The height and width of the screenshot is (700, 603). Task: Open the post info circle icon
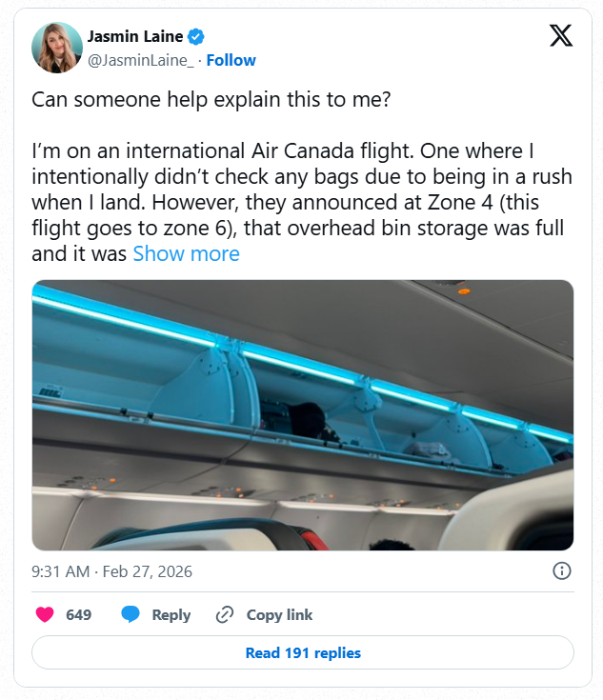(x=562, y=570)
